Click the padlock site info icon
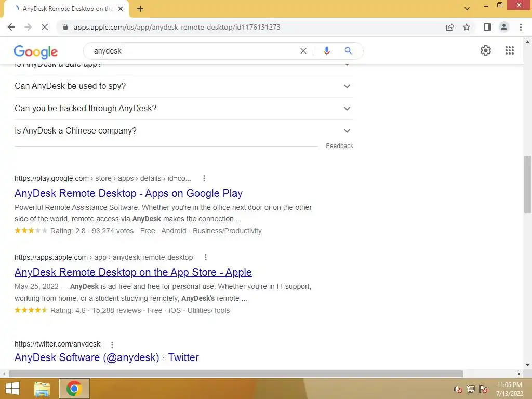The image size is (532, 399). [x=65, y=27]
